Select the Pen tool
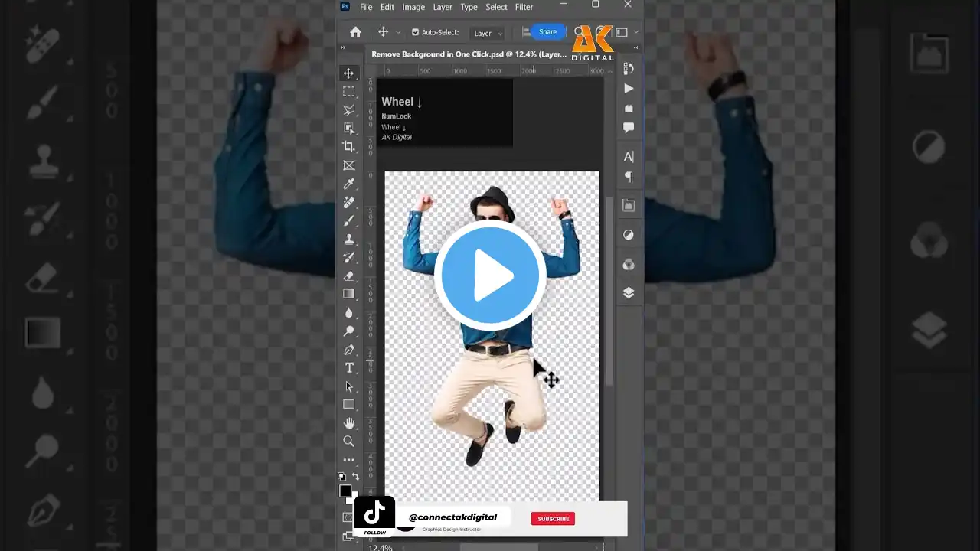The width and height of the screenshot is (980, 551). coord(348,350)
